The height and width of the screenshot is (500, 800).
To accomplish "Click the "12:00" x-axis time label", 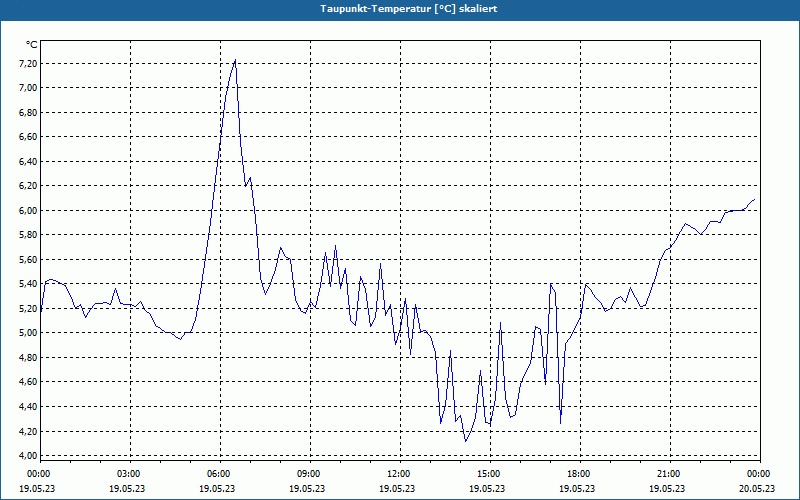I will point(397,474).
